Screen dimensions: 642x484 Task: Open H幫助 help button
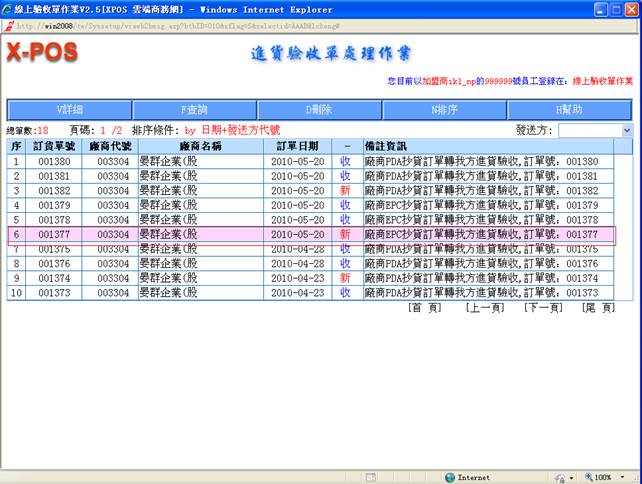(570, 110)
